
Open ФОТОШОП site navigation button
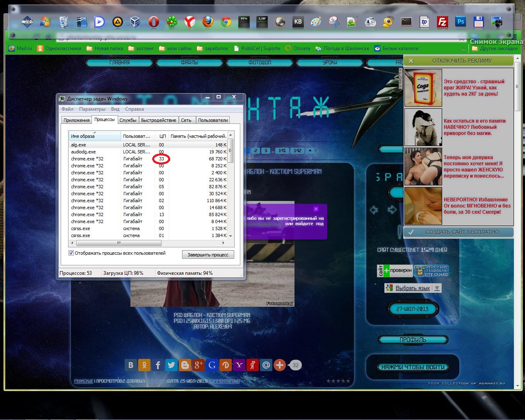click(260, 62)
